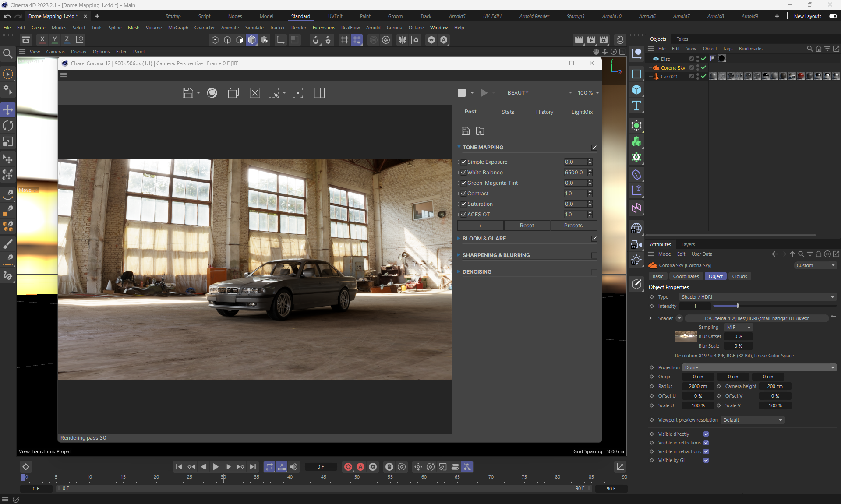Click the A/B comparison split icon
This screenshot has height=504, width=841.
(x=319, y=93)
